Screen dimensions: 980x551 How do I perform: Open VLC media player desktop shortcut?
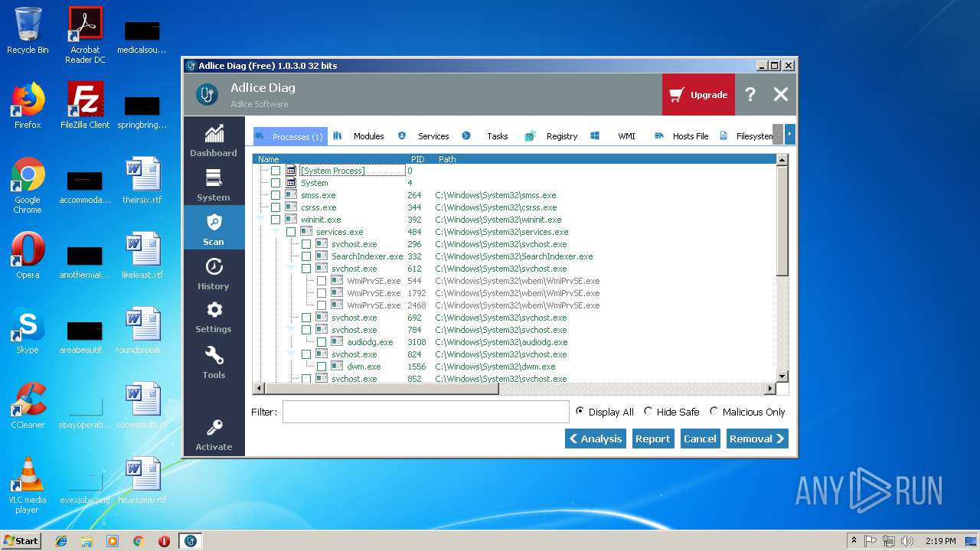(28, 485)
